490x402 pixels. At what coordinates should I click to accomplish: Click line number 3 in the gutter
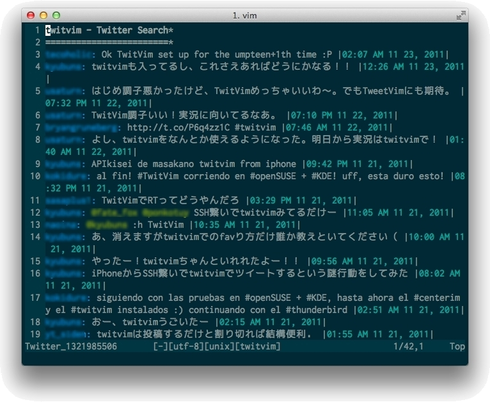pyautogui.click(x=38, y=55)
